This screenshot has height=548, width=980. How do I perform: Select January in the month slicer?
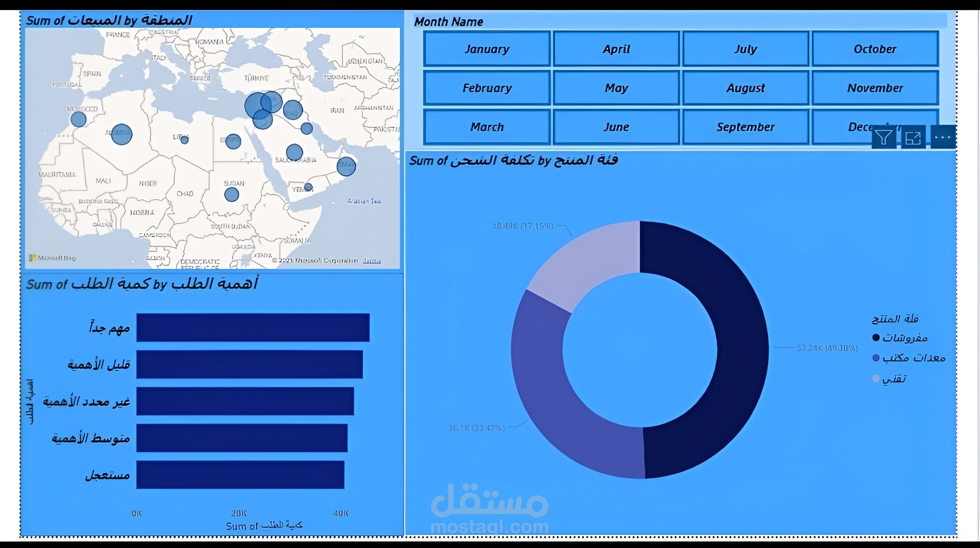pos(487,49)
